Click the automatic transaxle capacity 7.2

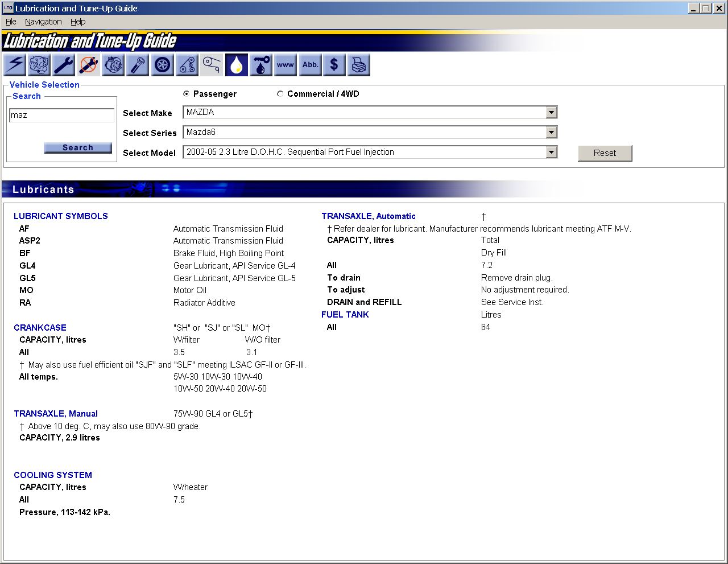click(487, 265)
